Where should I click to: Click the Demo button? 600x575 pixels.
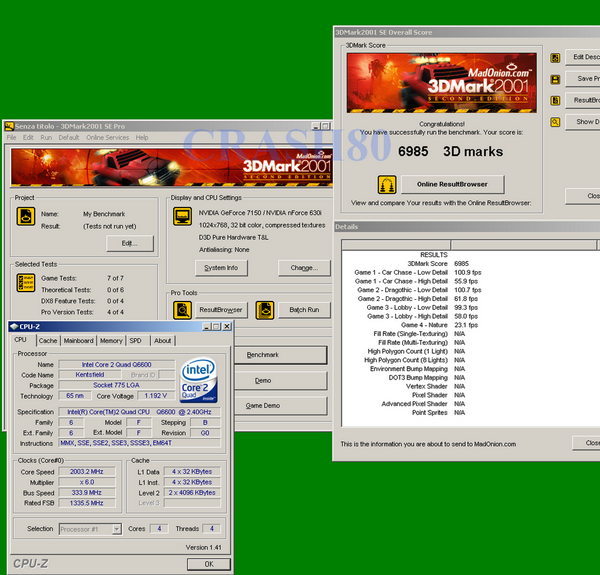[281, 381]
